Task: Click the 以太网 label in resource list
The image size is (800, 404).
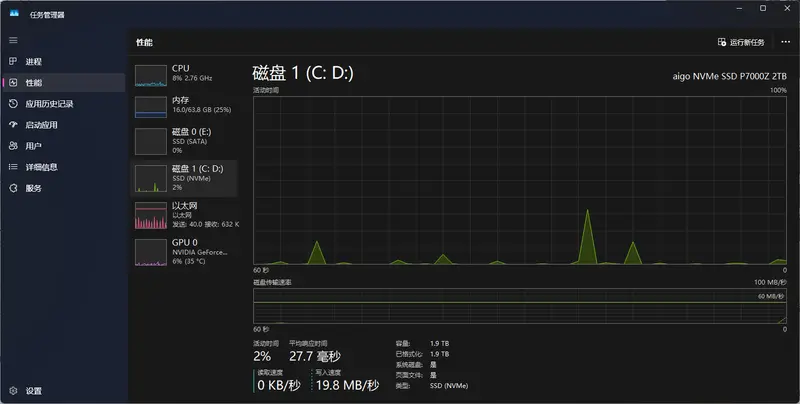Action: [185, 206]
